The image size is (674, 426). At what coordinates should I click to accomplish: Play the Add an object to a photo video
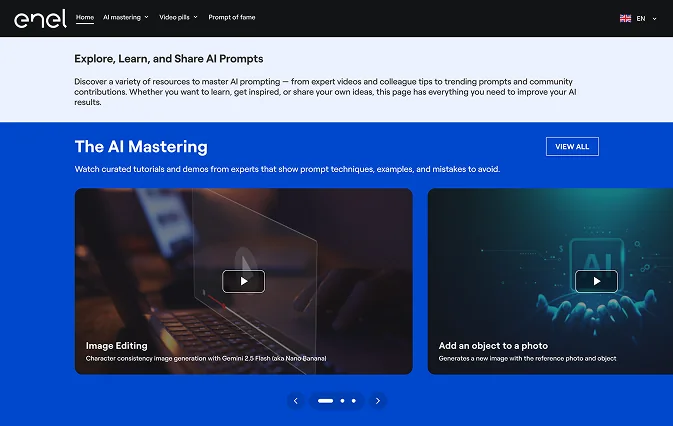click(x=596, y=281)
